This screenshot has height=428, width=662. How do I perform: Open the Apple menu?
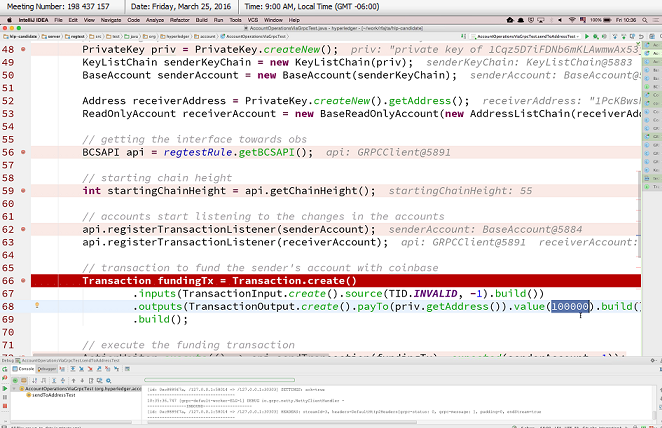click(x=8, y=20)
